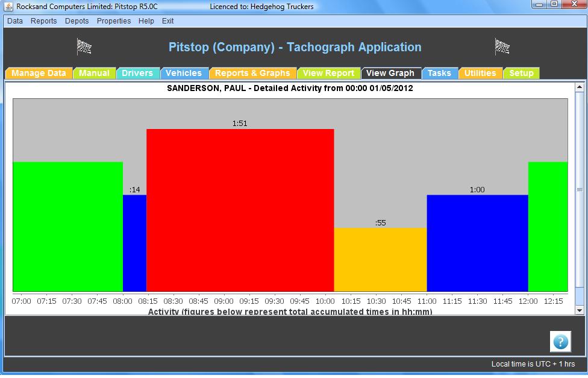Viewport: 588px width, 378px height.
Task: Open the Help menu
Action: point(146,20)
